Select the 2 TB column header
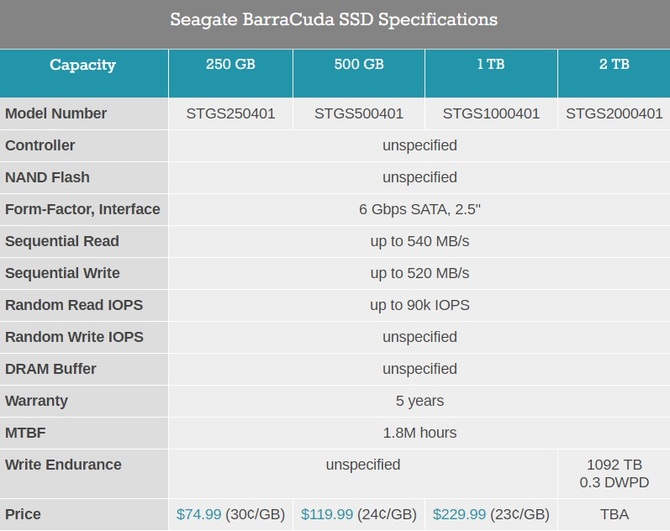670x531 pixels. pyautogui.click(x=614, y=65)
